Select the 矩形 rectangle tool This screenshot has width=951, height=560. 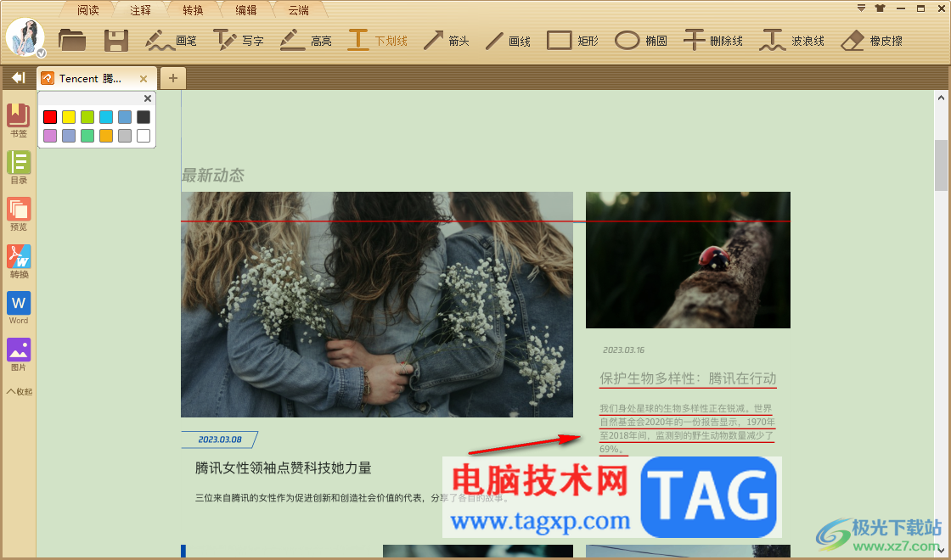(572, 40)
